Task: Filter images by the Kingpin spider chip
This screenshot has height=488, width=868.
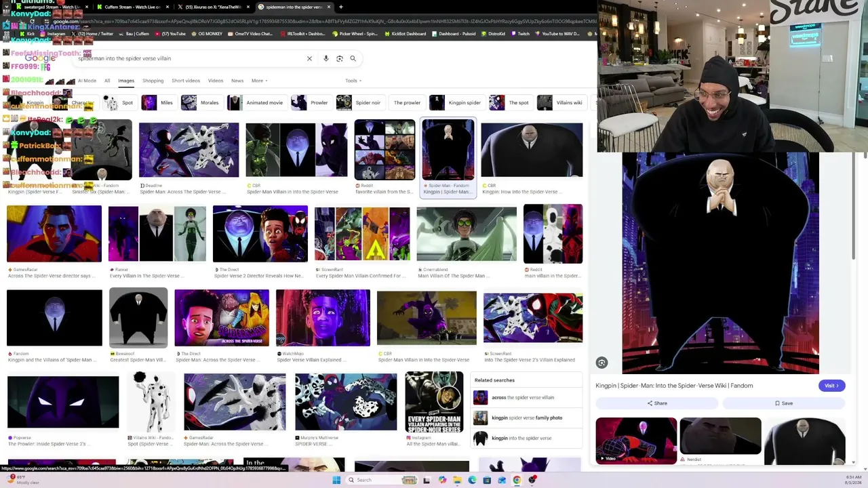Action: [456, 103]
